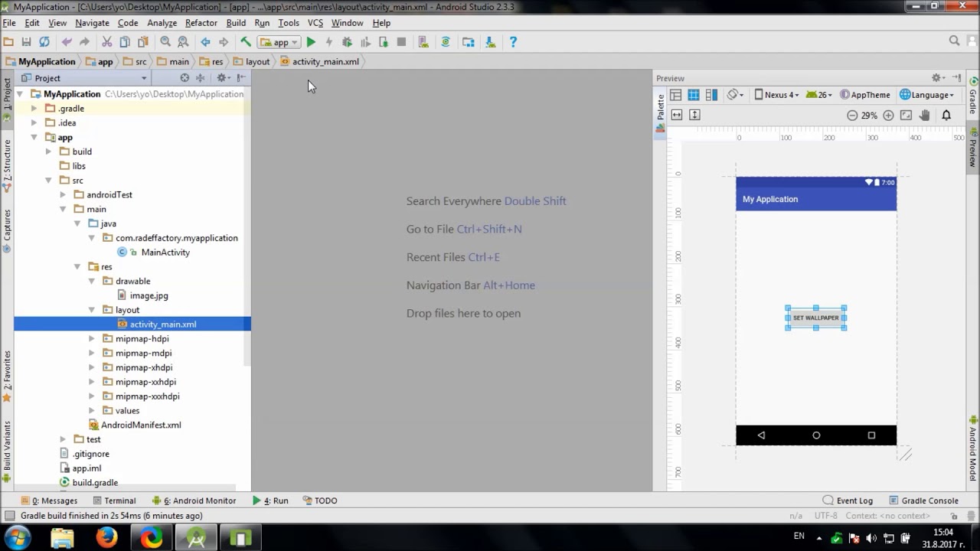Click the Stop square icon
Image resolution: width=980 pixels, height=551 pixels.
[x=401, y=42]
